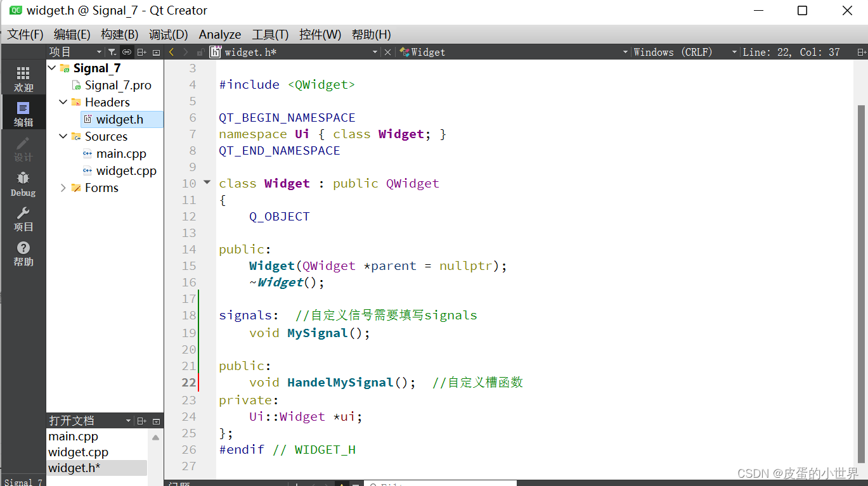
Task: Click Ui::Widget *ui on line 24
Action: pyautogui.click(x=306, y=416)
